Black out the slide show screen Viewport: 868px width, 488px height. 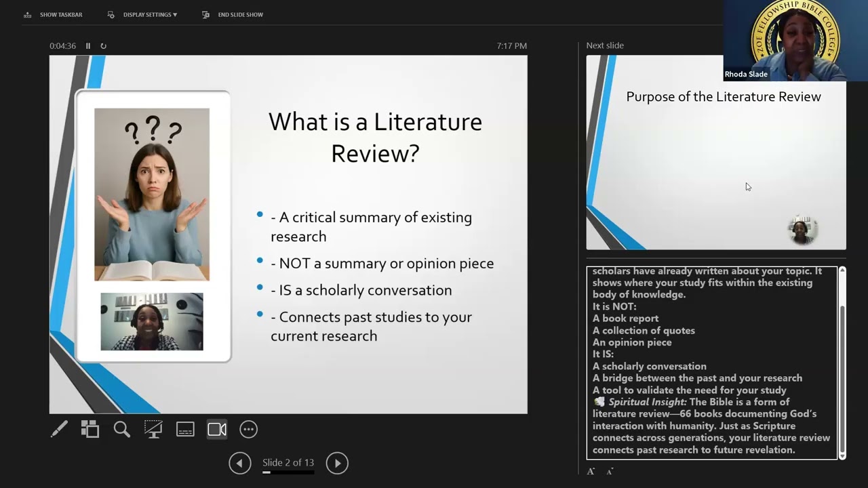coord(153,429)
